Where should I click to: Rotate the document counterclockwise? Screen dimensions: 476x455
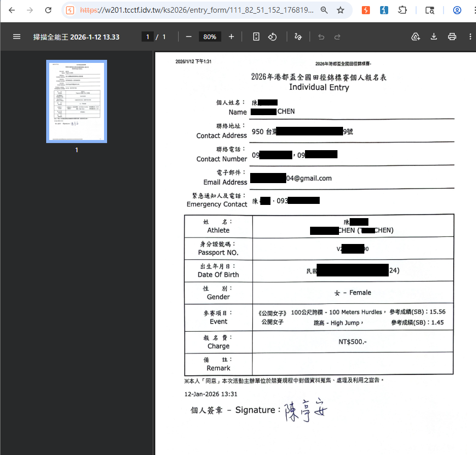(273, 37)
